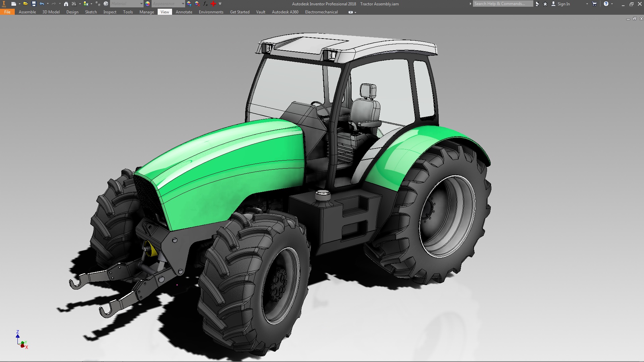644x362 pixels.
Task: Open the New file dropdown arrow
Action: tap(19, 4)
